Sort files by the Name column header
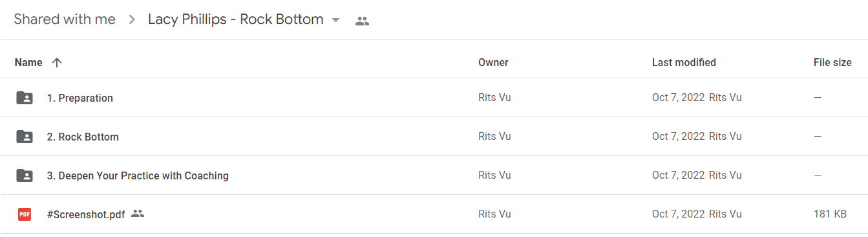Screen dimensions: 868x237 (28, 63)
